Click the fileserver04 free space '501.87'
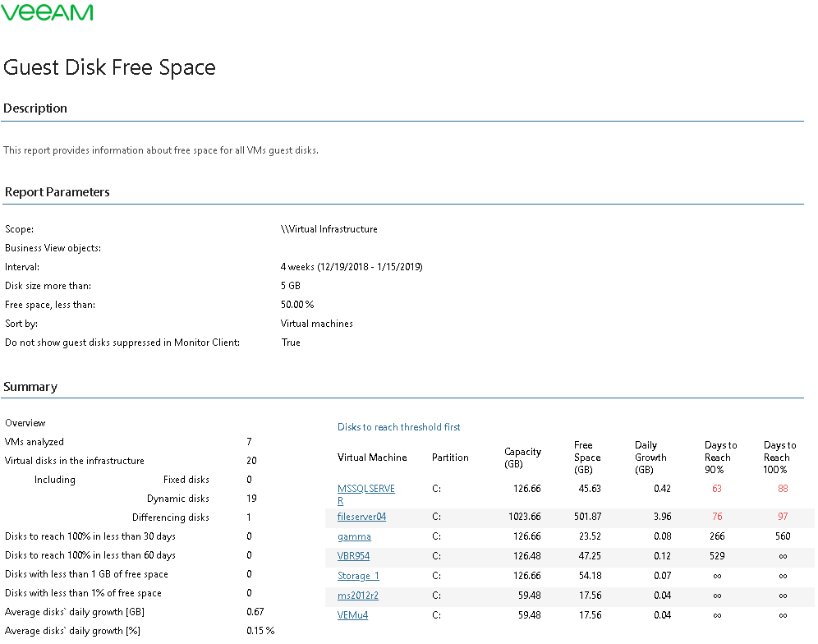Viewport: 818px width, 644px height. (587, 516)
